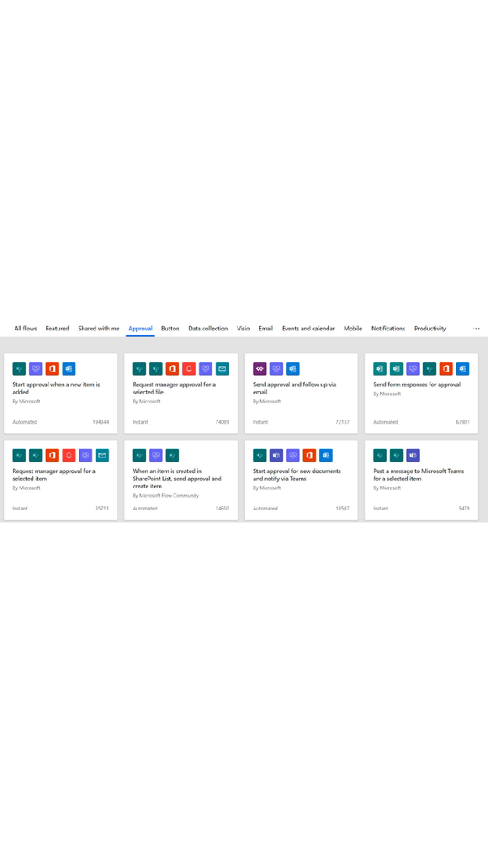This screenshot has height=868, width=488.
Task: Click the Approvals connector icon on the first template
Action: click(35, 369)
